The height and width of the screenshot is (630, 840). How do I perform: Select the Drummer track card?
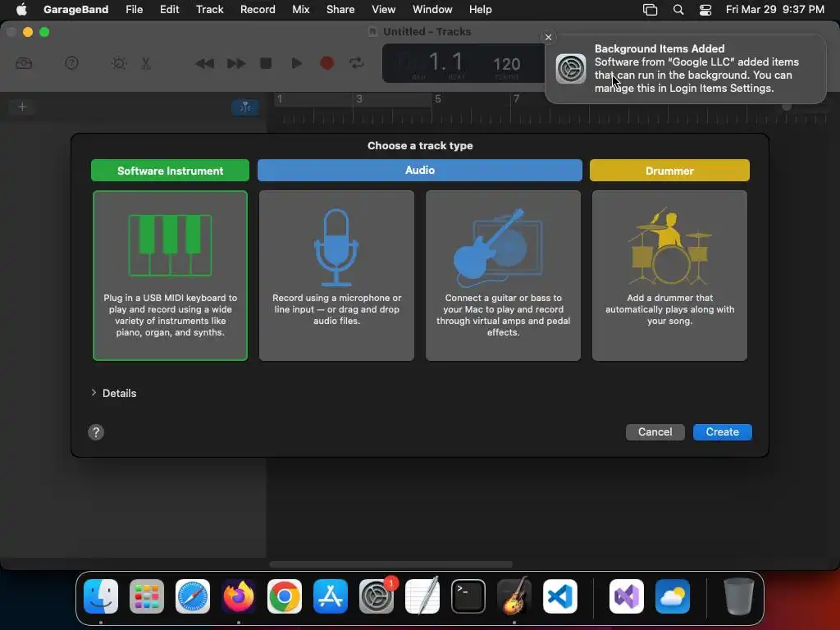(669, 276)
